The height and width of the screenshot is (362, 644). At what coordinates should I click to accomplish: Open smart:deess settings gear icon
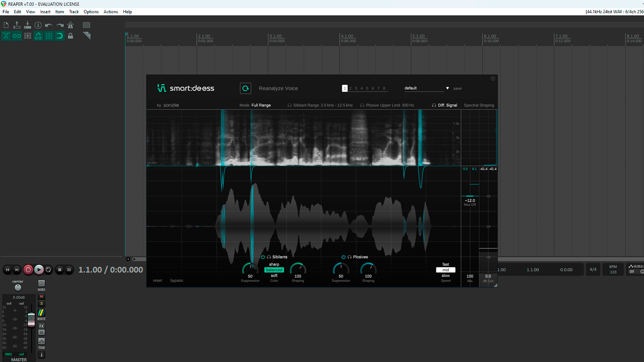(493, 79)
